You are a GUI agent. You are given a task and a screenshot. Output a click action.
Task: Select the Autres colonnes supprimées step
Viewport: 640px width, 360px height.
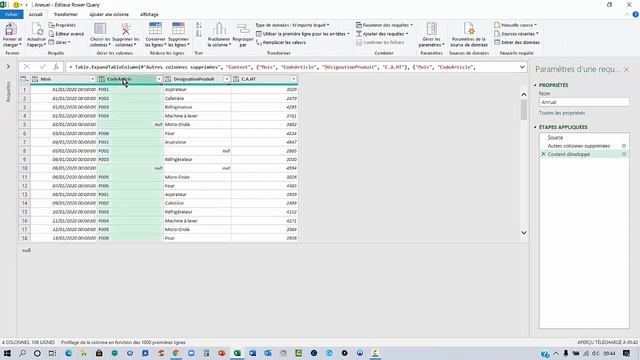(x=579, y=146)
